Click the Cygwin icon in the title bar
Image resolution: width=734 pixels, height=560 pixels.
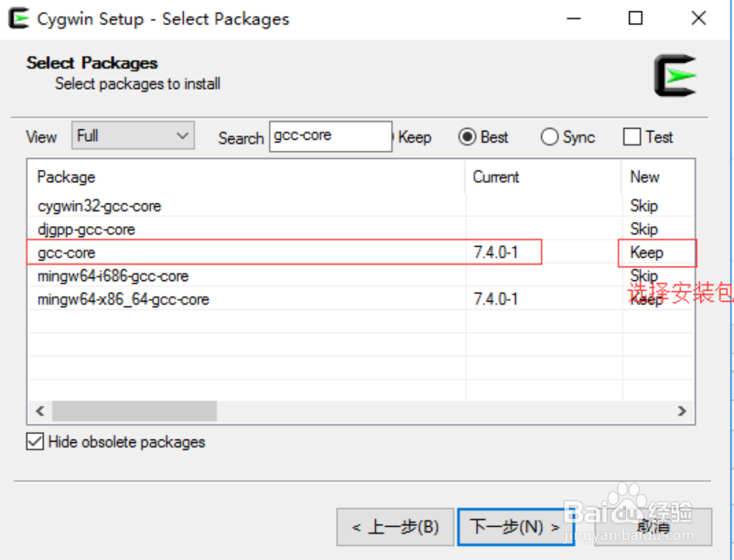point(18,17)
